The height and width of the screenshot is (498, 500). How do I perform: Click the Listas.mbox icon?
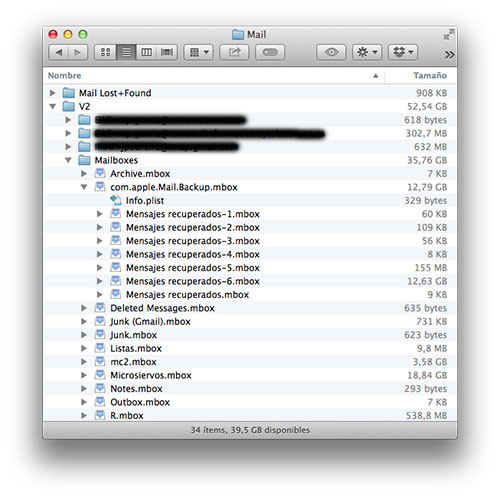tap(100, 348)
